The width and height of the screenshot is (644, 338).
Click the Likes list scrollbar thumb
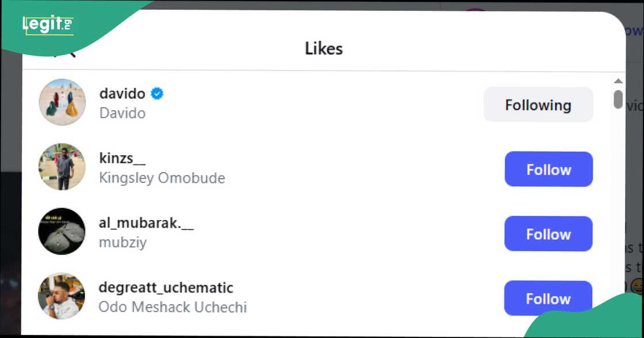pyautogui.click(x=618, y=99)
